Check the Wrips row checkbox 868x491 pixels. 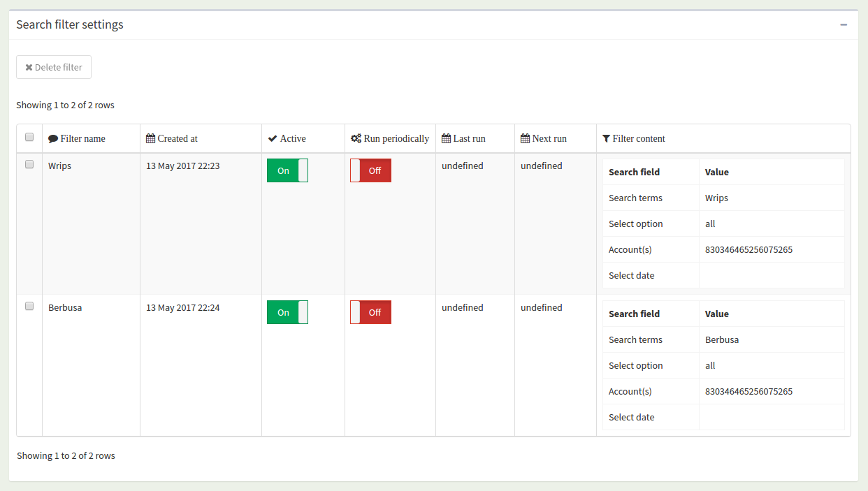29,163
